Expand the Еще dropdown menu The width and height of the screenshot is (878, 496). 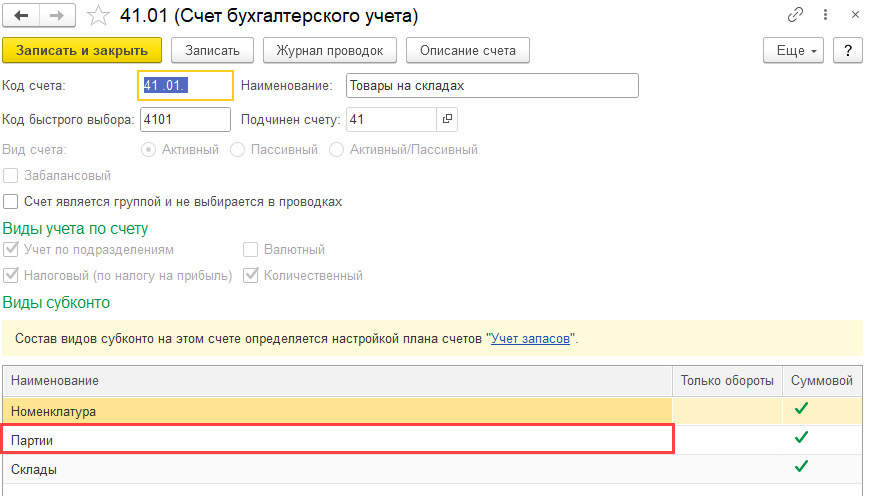click(x=792, y=50)
